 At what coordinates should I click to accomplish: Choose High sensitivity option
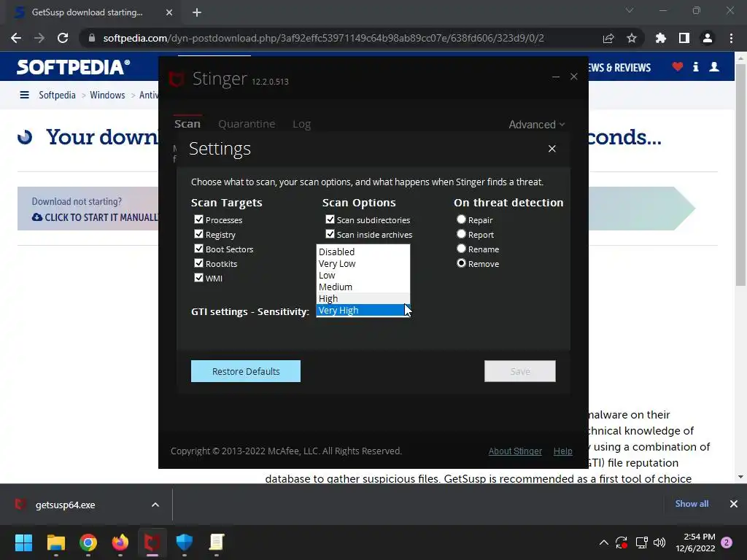click(363, 298)
